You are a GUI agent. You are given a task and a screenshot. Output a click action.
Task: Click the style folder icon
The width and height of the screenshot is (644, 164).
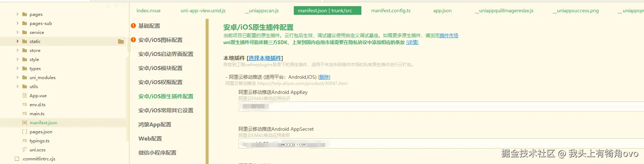[x=25, y=59]
